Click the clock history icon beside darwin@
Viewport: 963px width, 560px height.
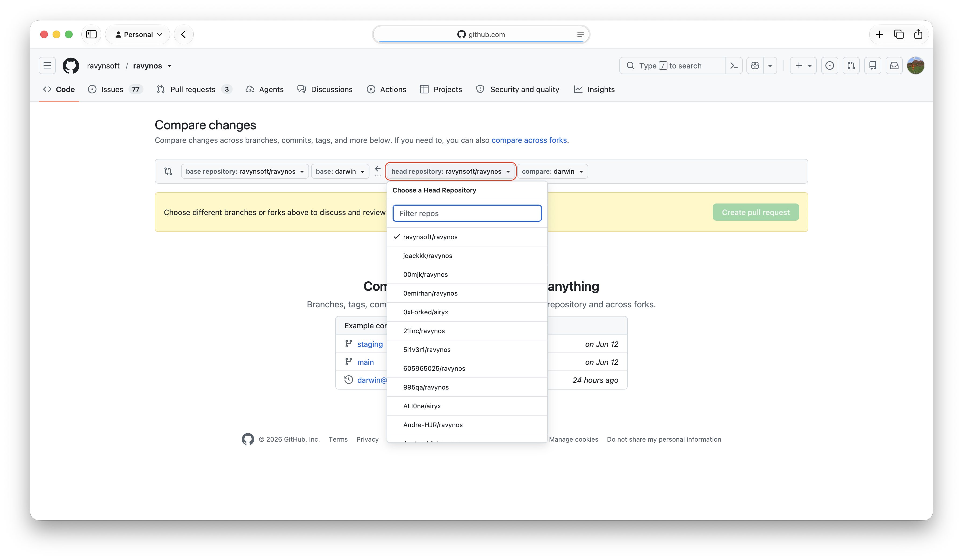(x=348, y=380)
